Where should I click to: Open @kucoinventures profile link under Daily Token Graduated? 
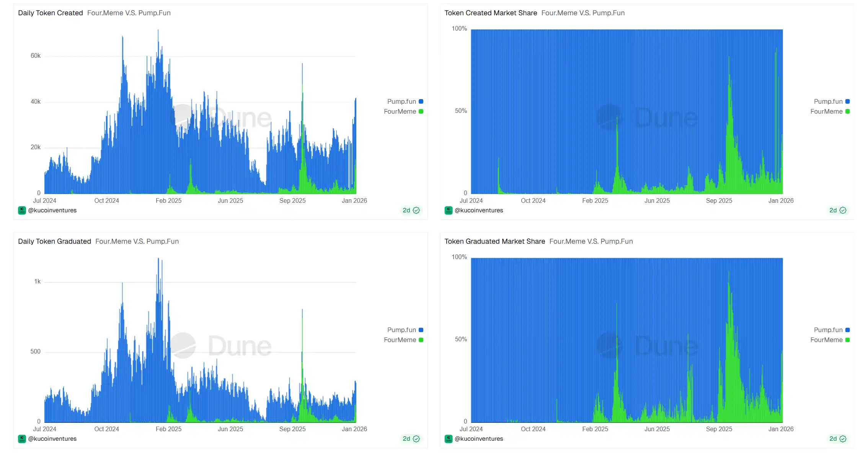click(x=52, y=439)
